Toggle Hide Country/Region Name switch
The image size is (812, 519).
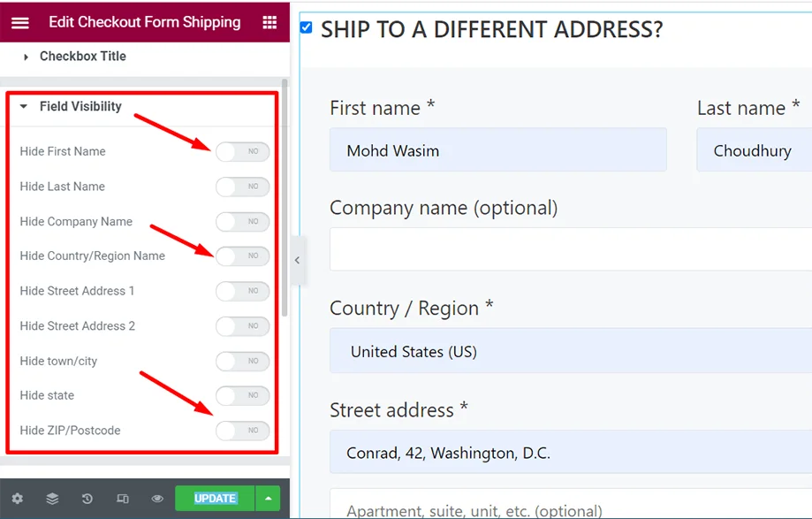(242, 256)
